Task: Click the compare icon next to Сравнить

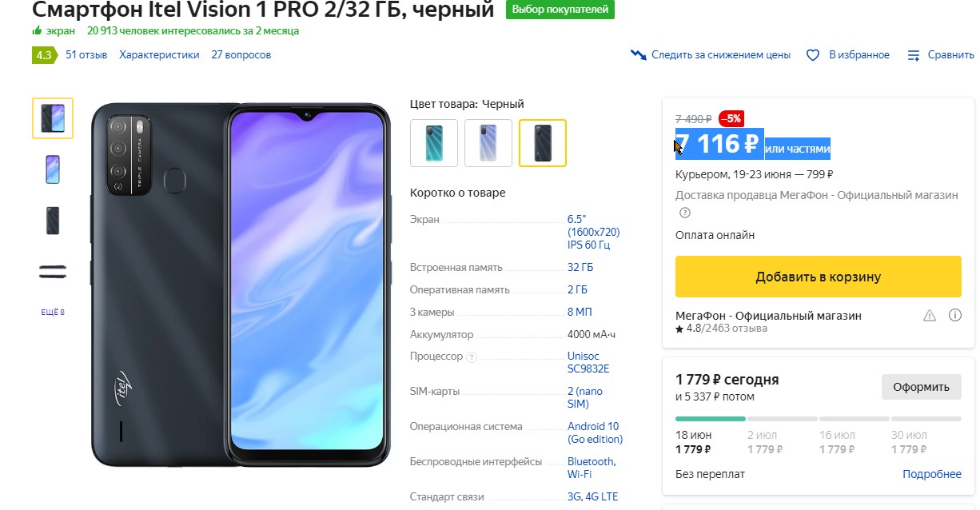Action: pos(914,55)
